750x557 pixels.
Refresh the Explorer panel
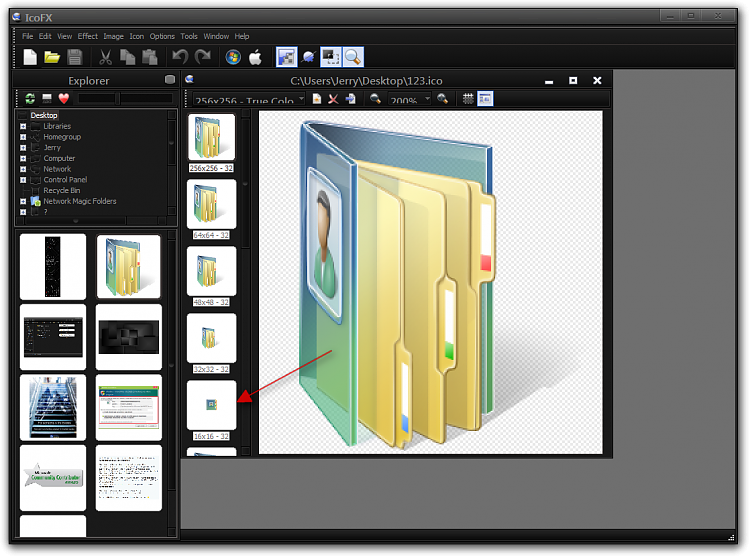(x=30, y=98)
